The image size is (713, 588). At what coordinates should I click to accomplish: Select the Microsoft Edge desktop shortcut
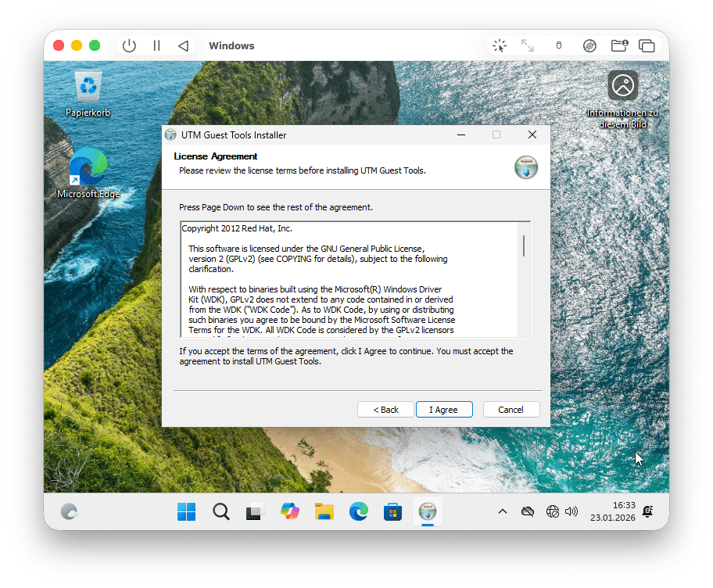point(88,170)
